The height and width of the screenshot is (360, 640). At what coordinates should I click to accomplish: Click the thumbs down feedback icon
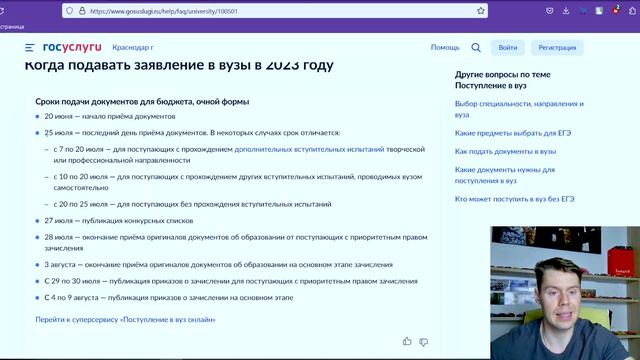(x=424, y=342)
